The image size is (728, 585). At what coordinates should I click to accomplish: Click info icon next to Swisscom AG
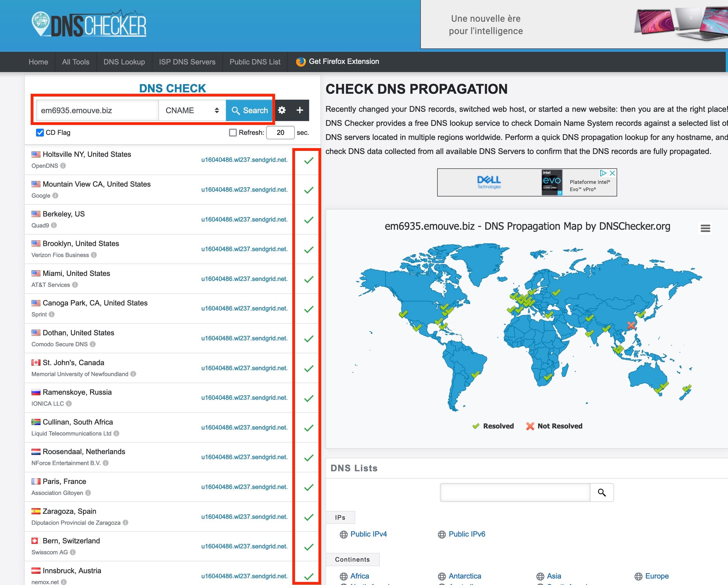tap(73, 552)
